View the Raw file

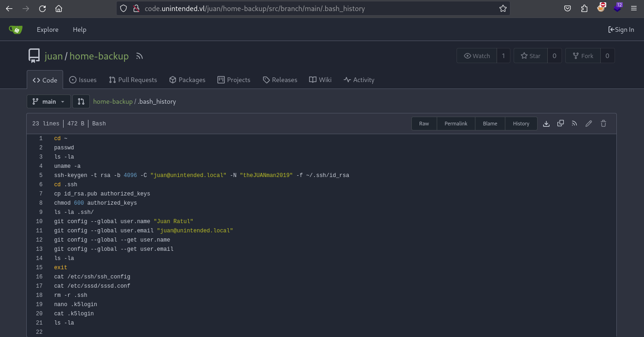click(x=424, y=124)
